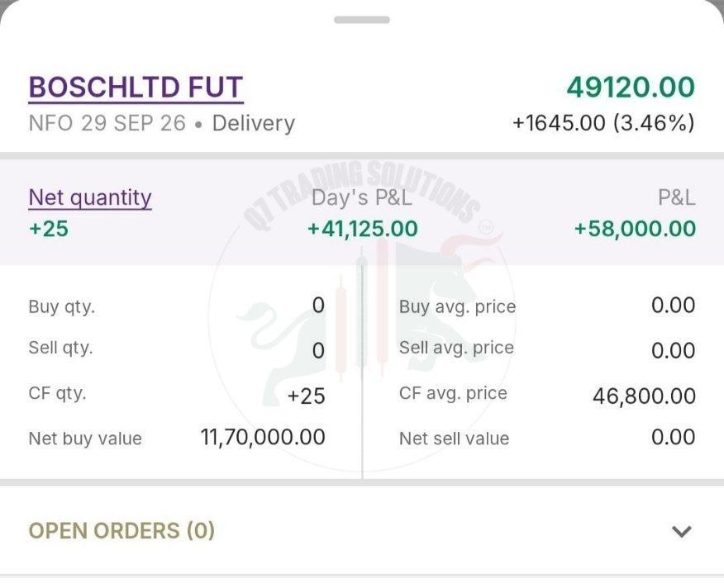
Task: Tap the CF qty. value +25
Action: point(306,396)
